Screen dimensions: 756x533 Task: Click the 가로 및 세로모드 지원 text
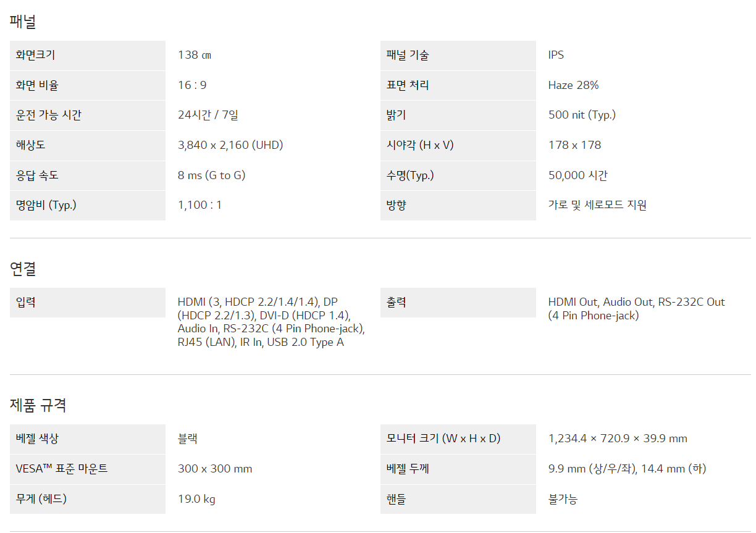coord(597,205)
